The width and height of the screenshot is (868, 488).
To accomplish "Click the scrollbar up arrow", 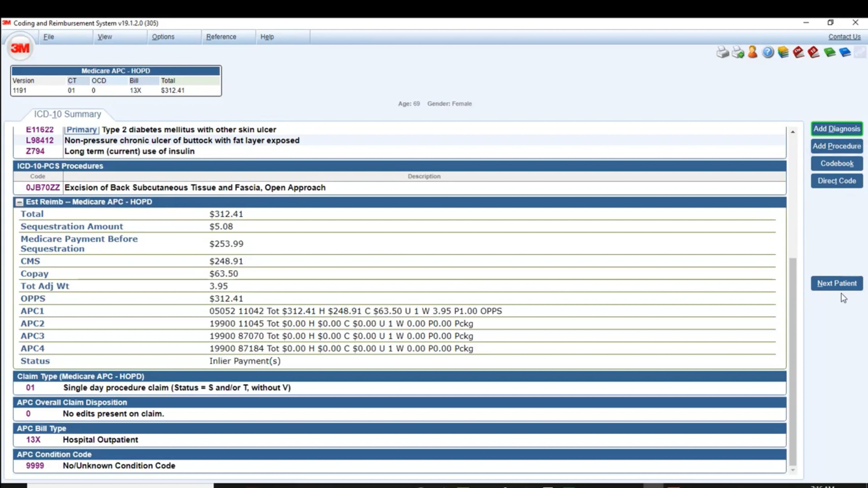I will (x=792, y=132).
